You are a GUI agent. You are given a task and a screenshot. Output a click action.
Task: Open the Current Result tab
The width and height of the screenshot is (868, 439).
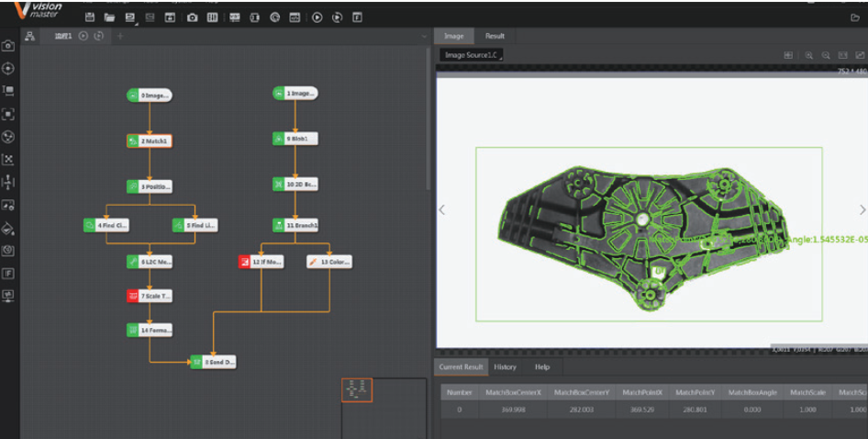tap(462, 367)
